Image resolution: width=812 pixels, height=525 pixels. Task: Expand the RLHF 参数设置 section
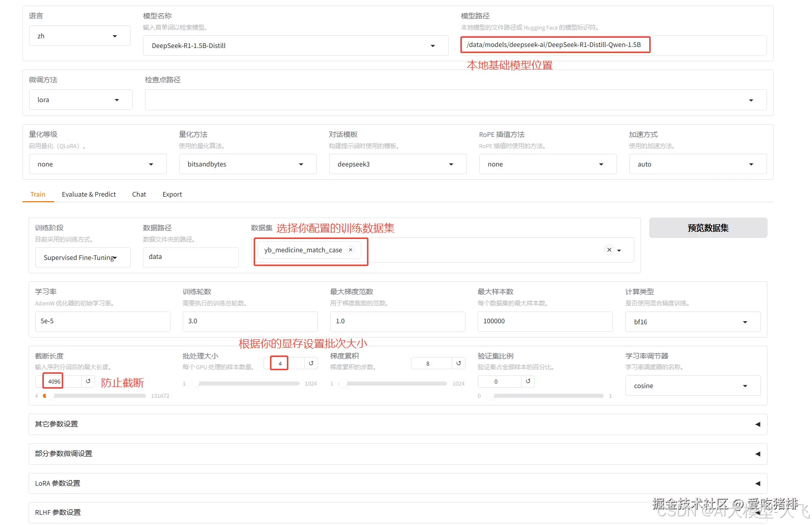[x=398, y=512]
